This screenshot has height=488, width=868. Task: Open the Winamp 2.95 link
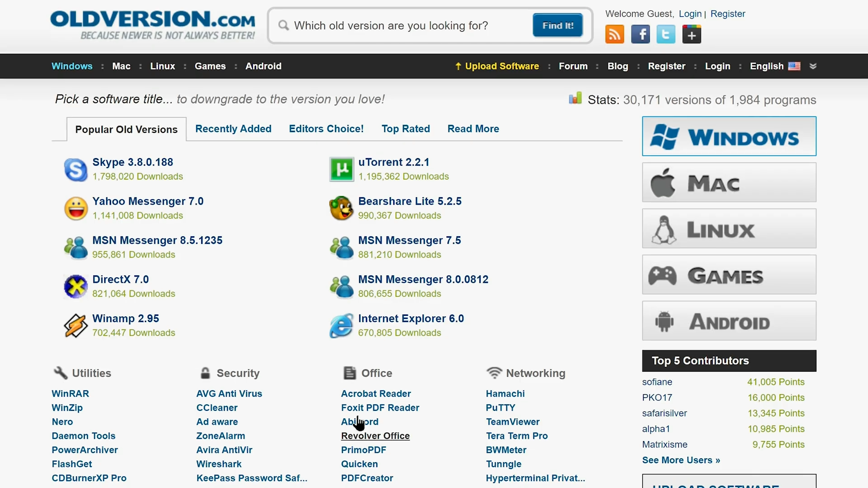(x=125, y=318)
